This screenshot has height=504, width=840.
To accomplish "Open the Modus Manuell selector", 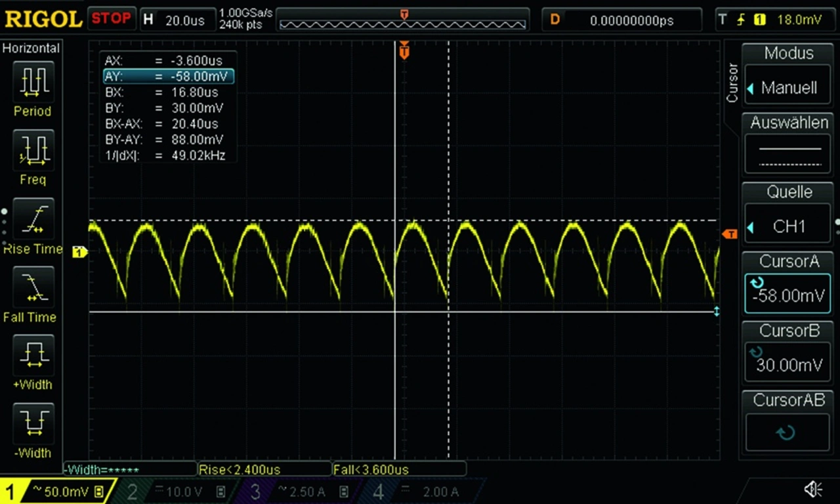I will click(x=788, y=88).
